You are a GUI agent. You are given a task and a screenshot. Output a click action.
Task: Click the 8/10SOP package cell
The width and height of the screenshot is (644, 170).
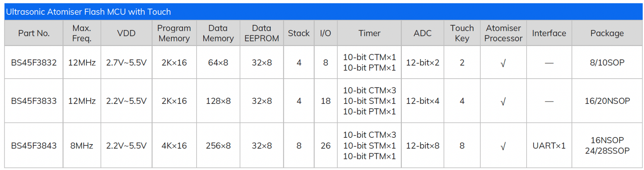(x=607, y=62)
